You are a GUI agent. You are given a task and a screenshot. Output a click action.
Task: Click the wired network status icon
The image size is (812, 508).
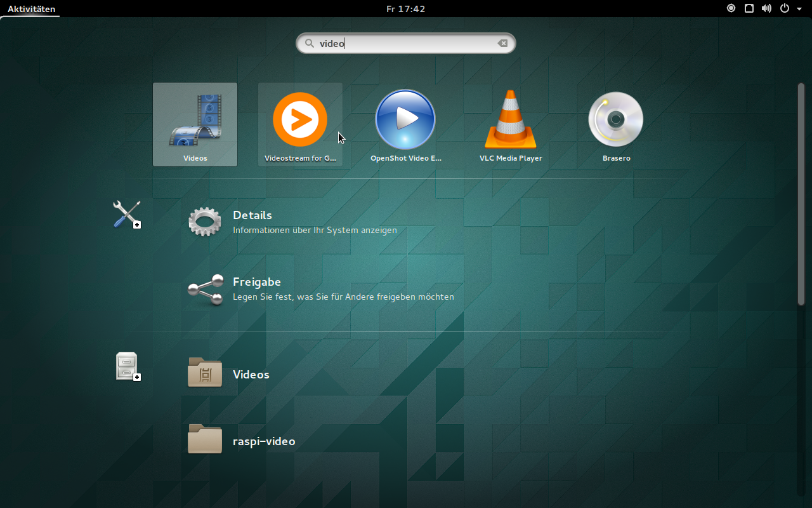click(x=749, y=8)
